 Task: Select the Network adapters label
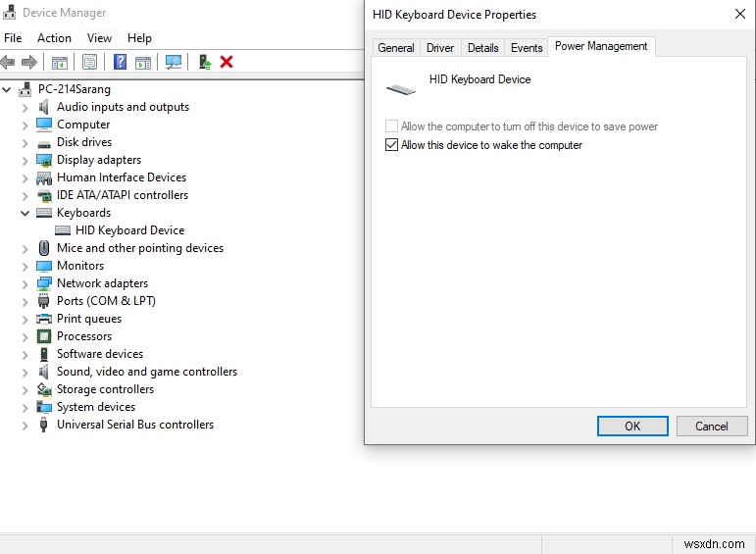pyautogui.click(x=102, y=283)
